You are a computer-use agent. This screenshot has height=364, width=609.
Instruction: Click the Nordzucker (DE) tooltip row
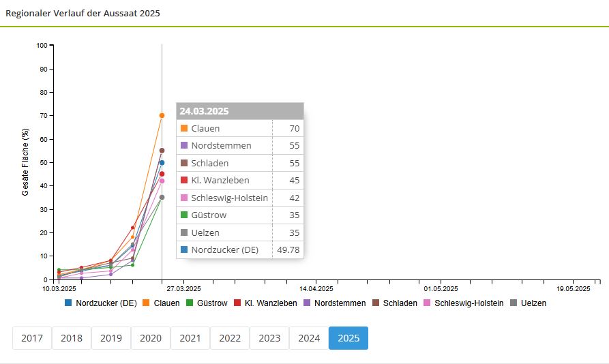[x=240, y=249]
